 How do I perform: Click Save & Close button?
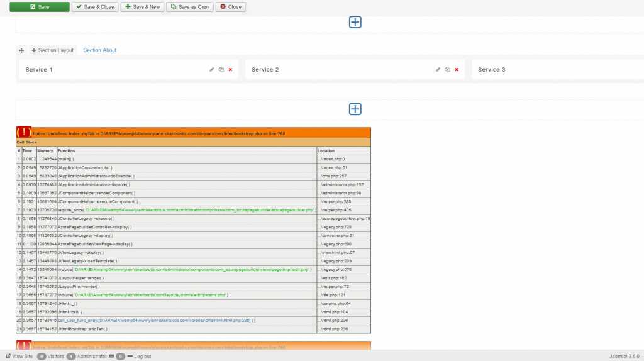click(95, 7)
